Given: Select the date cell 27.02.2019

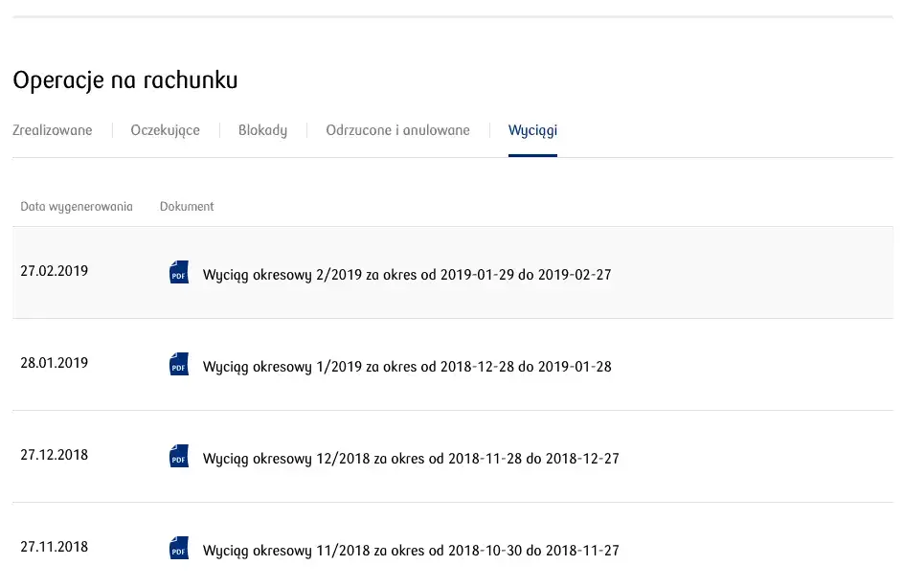Looking at the screenshot, I should [54, 271].
